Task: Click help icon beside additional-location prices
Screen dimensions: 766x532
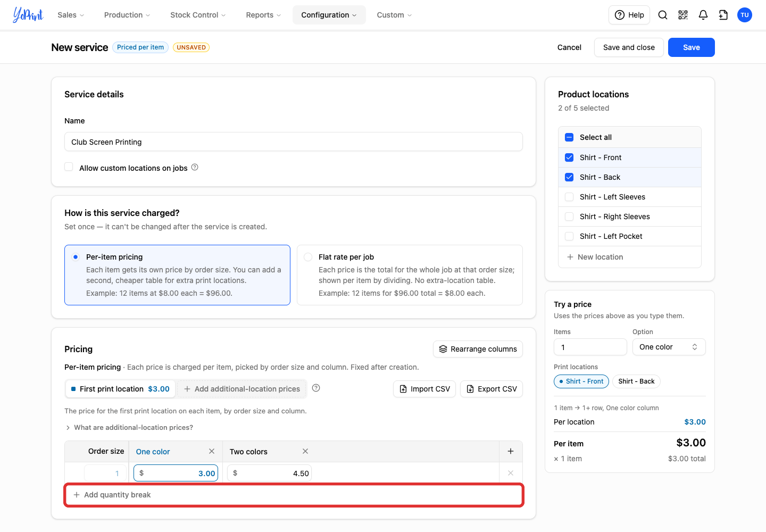Action: point(316,388)
